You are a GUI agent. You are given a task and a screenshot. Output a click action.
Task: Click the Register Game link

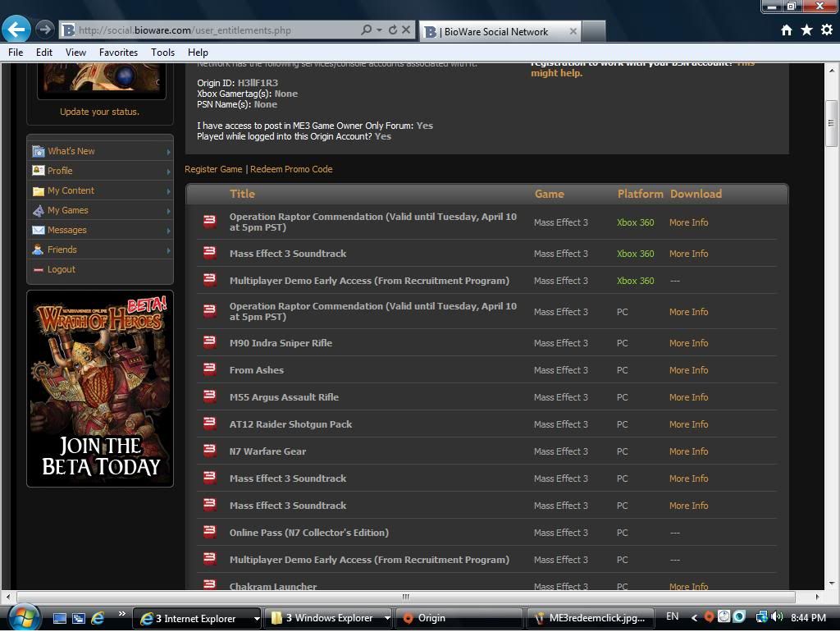click(x=213, y=169)
